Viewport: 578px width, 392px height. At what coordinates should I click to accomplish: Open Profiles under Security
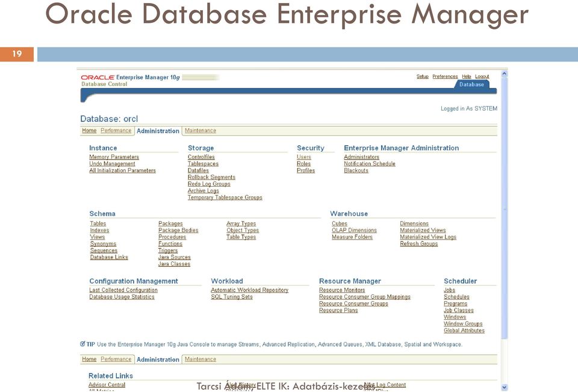(x=306, y=170)
